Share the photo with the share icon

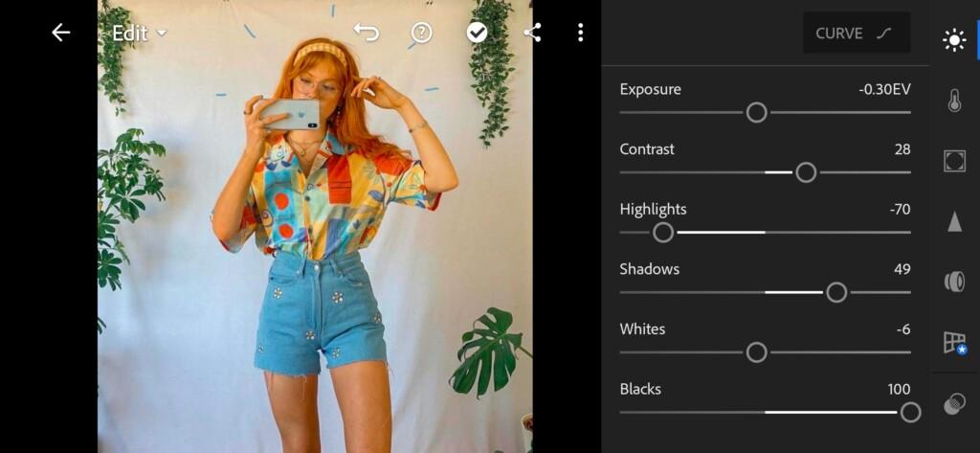point(532,33)
